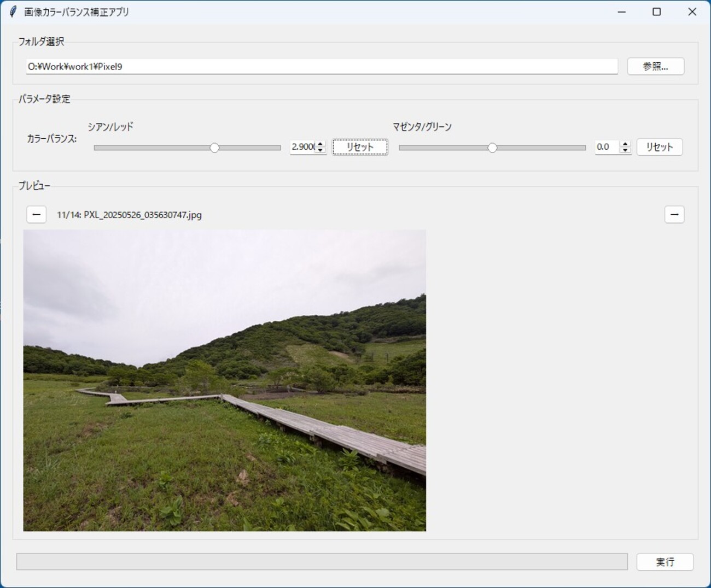Click the file name text 11/14: PXL_20250526_035630747.jpg
The height and width of the screenshot is (588, 711).
[129, 215]
